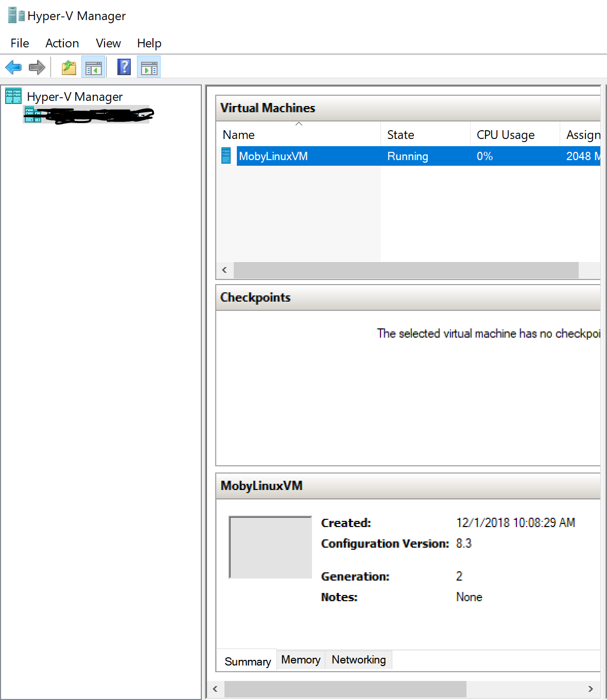Select Hyper-V Manager root in tree
Viewport: 607px width, 700px height.
coord(75,97)
